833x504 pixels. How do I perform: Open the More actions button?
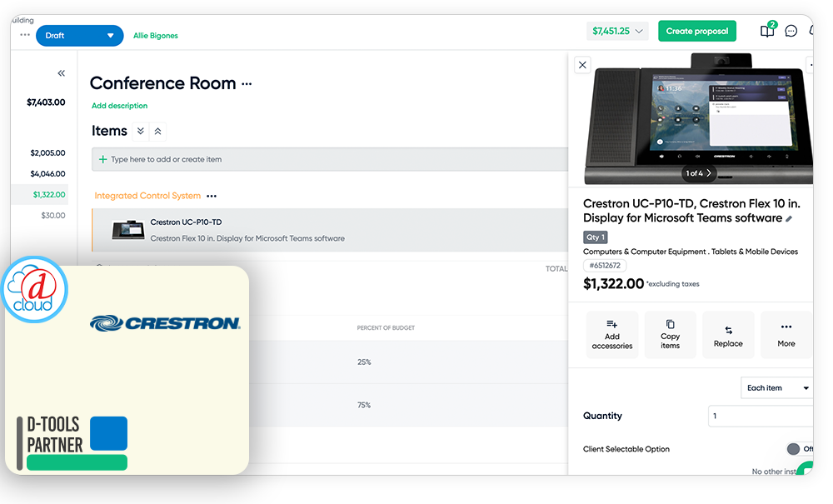pos(786,335)
